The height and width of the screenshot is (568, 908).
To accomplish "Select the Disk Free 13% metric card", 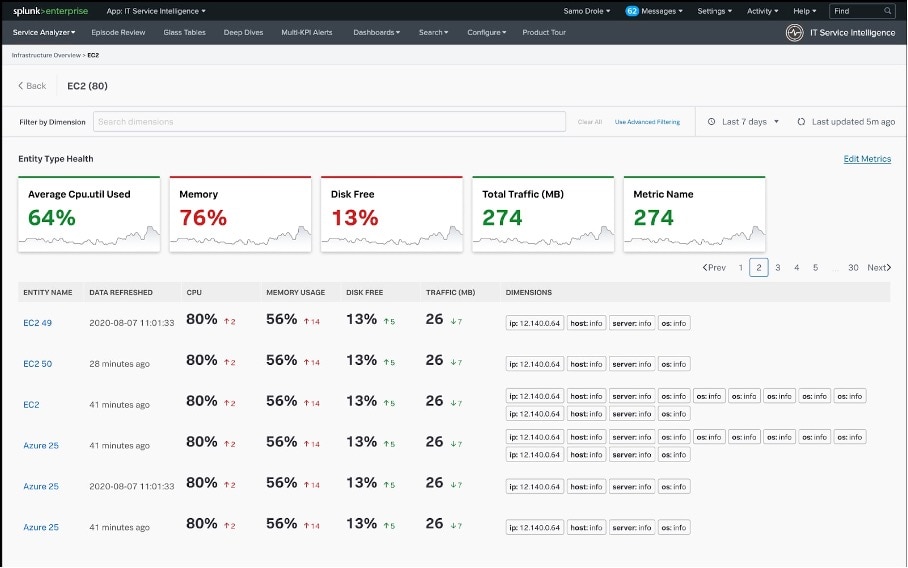I will (391, 214).
